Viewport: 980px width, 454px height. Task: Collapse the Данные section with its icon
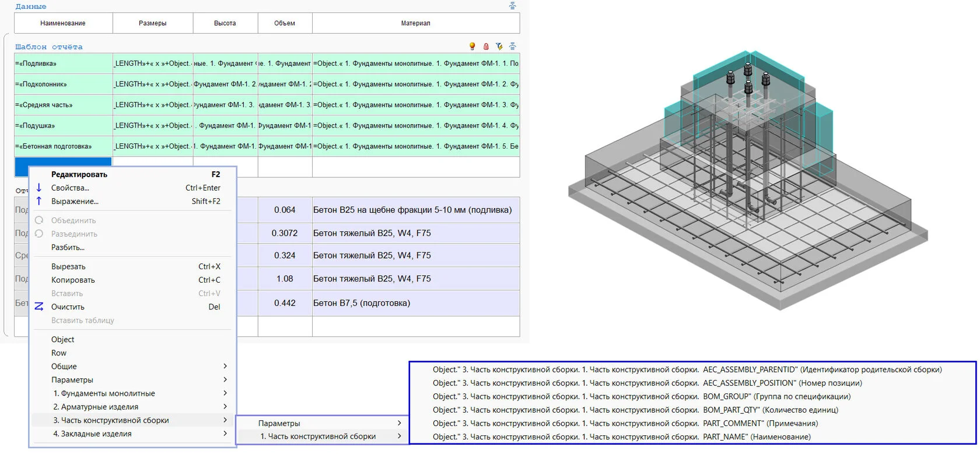click(513, 6)
